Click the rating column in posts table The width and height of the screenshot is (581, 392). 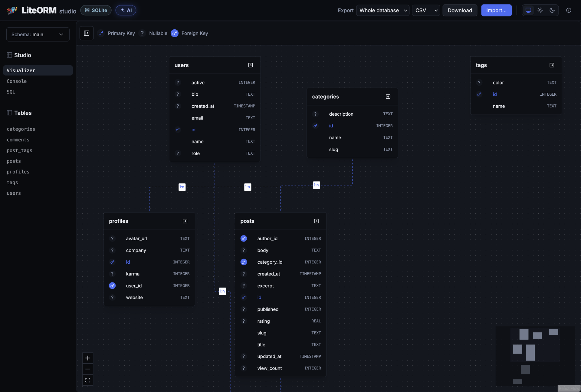point(281,321)
